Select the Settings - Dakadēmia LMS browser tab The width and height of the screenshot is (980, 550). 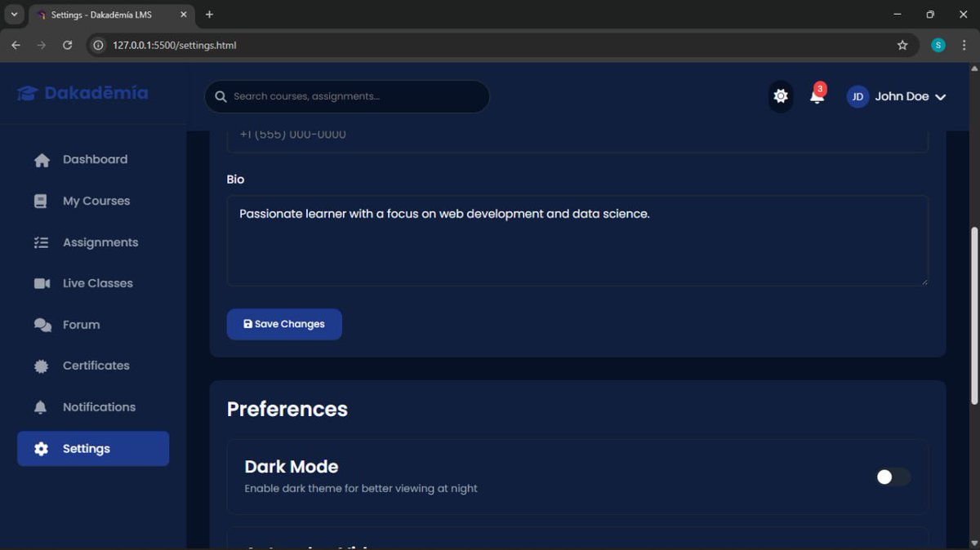113,15
